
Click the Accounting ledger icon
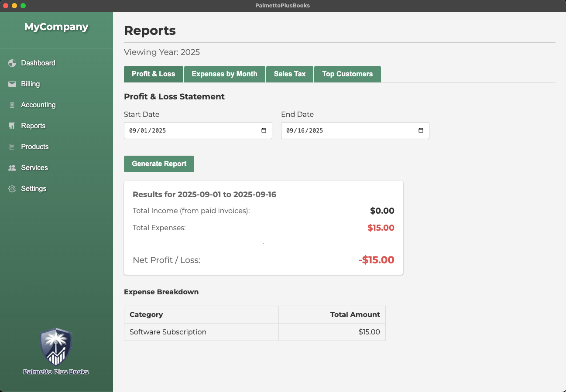[x=12, y=105]
